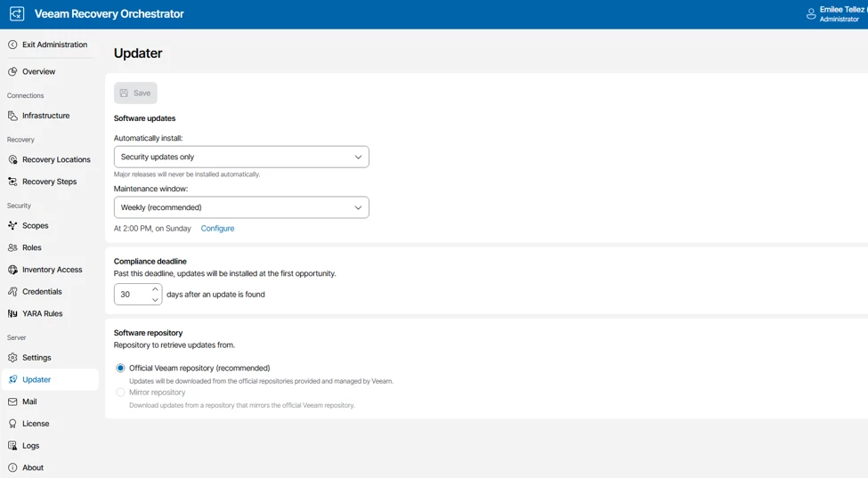Viewport: 868px width, 478px height.
Task: Open Credentials page
Action: [50, 292]
